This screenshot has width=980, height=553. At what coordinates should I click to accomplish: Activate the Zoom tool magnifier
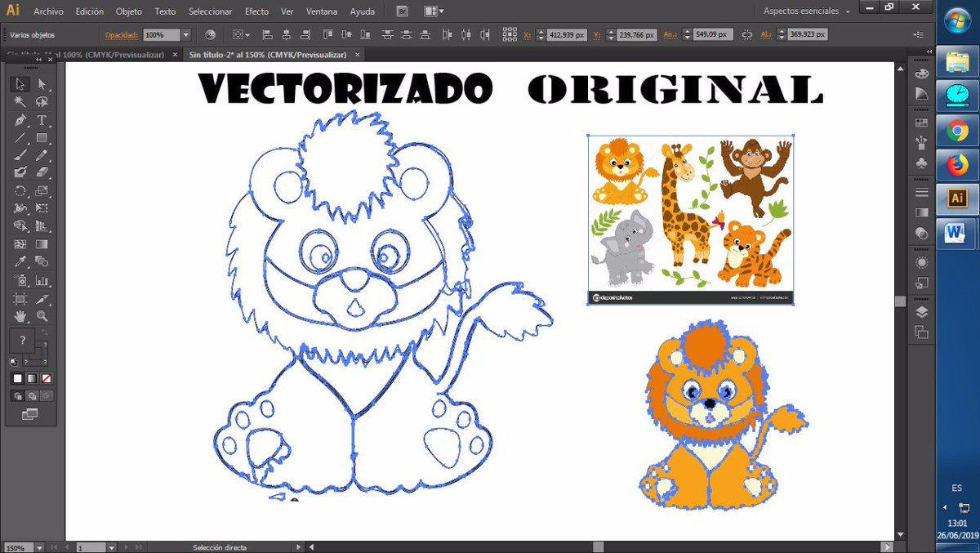coord(42,315)
